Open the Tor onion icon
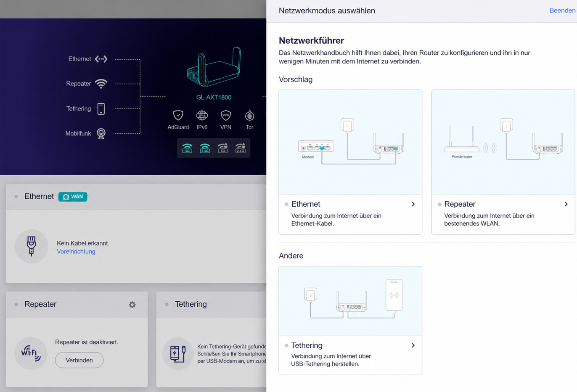Viewport: 577px width, 392px height. click(x=249, y=115)
